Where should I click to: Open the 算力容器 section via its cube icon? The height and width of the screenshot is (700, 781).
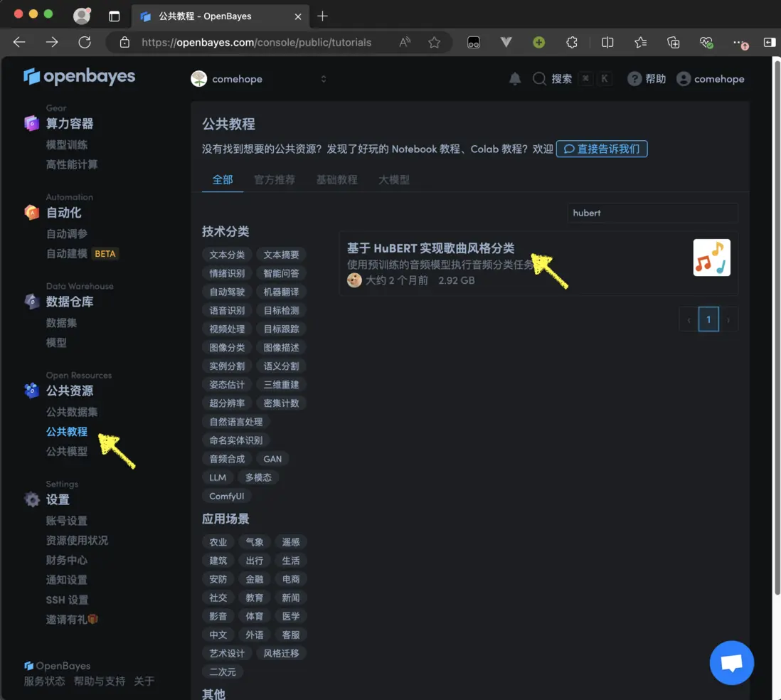(x=32, y=123)
